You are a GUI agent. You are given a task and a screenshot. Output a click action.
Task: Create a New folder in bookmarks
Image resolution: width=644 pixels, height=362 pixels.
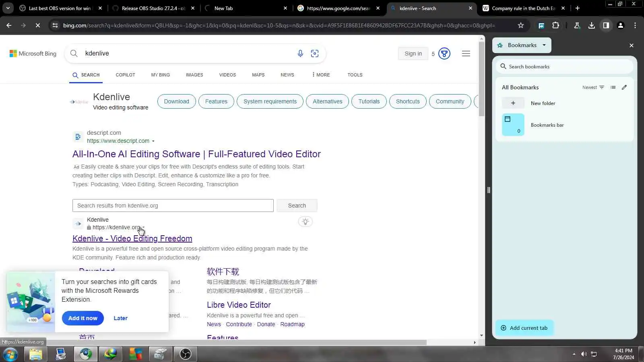pos(564,103)
